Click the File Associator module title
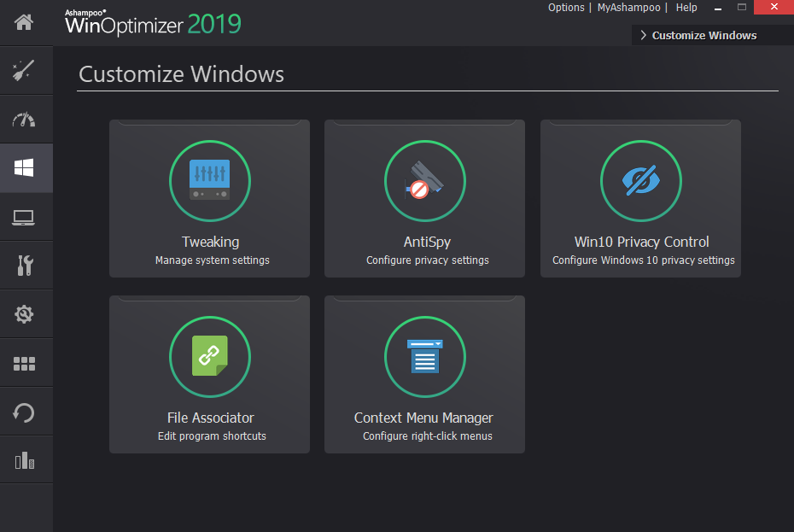 [x=211, y=418]
